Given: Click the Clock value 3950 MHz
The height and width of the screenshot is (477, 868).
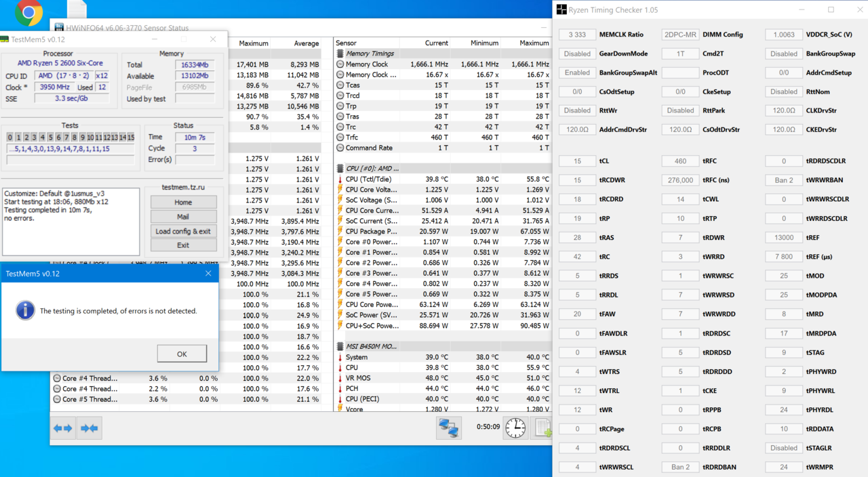Looking at the screenshot, I should pos(55,87).
